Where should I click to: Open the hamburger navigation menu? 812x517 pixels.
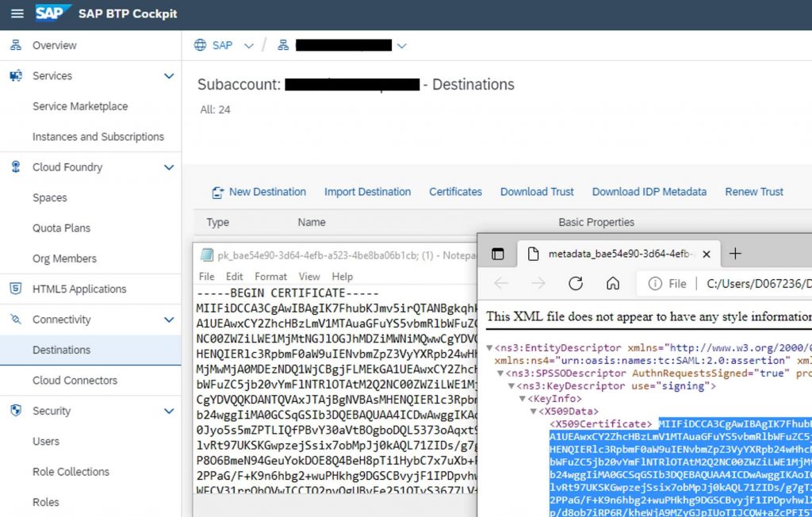tap(17, 13)
